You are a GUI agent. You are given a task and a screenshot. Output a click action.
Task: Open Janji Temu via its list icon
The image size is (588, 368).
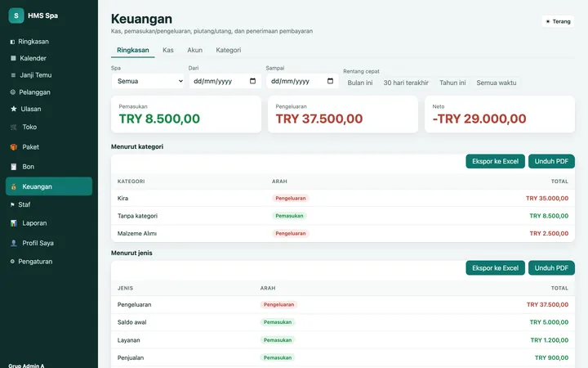[13, 75]
